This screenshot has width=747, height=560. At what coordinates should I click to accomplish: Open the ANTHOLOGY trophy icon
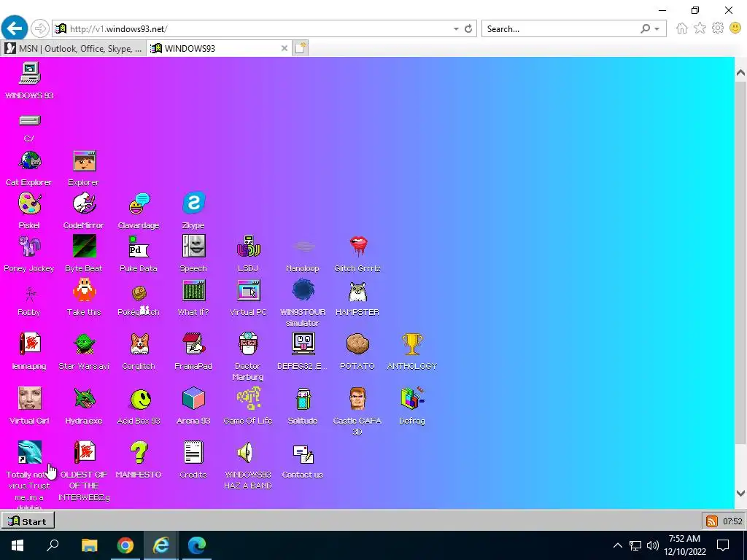[412, 344]
